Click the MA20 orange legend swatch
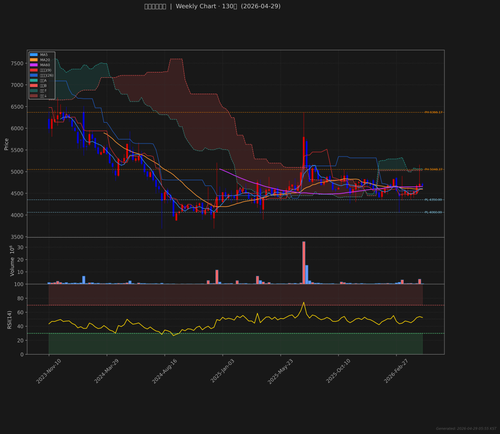Image resolution: width=500 pixels, height=434 pixels. pyautogui.click(x=34, y=60)
